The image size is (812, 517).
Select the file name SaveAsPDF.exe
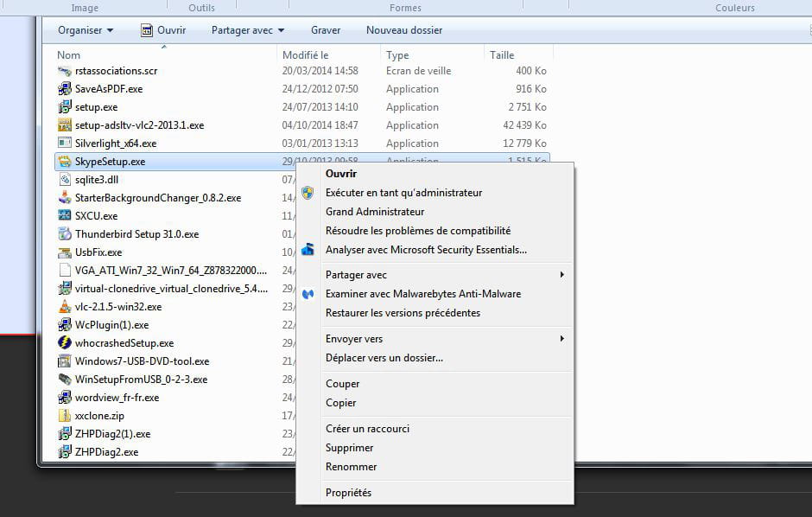tap(109, 89)
